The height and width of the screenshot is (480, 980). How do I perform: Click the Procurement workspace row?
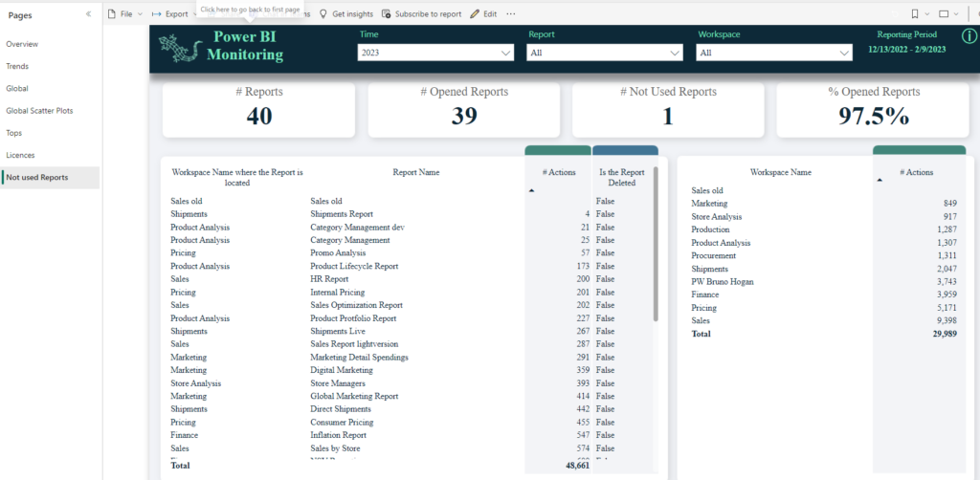(x=714, y=256)
